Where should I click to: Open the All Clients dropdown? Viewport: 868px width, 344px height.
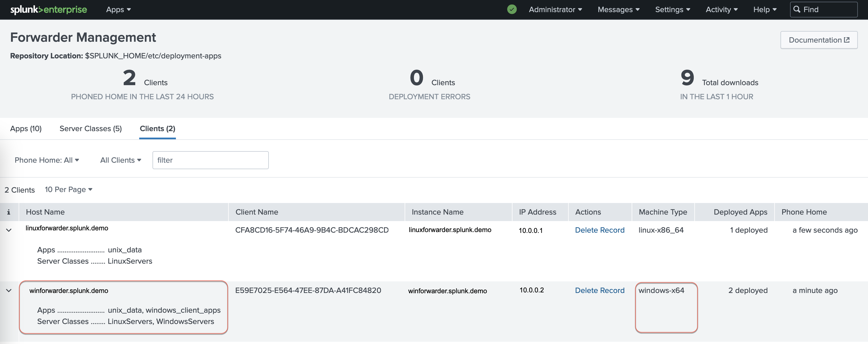(x=120, y=160)
